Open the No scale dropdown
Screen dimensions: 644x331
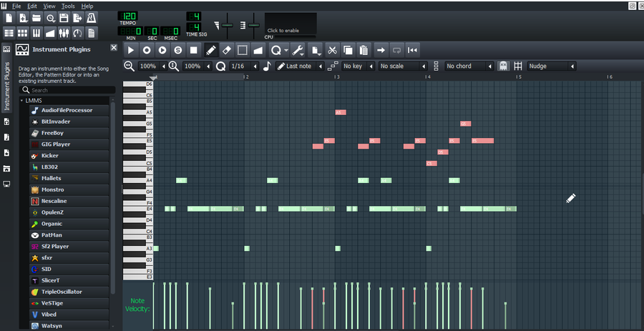403,66
